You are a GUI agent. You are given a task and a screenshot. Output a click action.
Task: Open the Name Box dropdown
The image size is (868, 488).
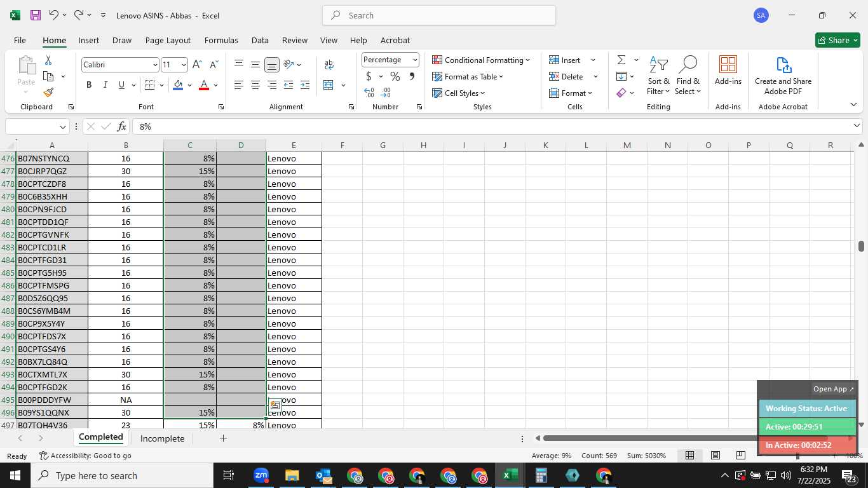(62, 126)
